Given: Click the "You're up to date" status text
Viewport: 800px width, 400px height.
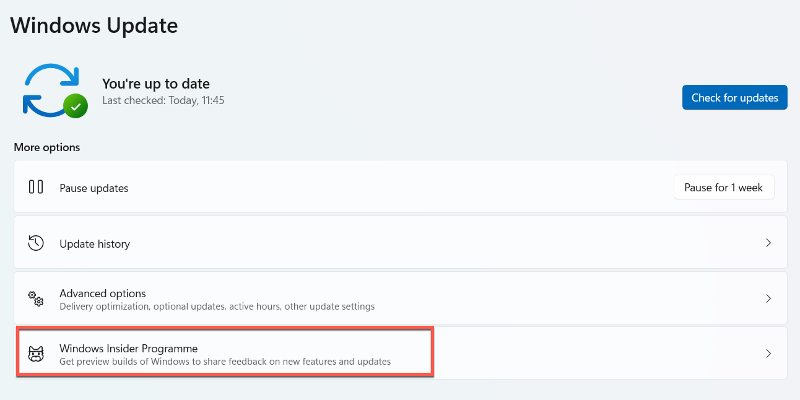Looking at the screenshot, I should coord(156,83).
